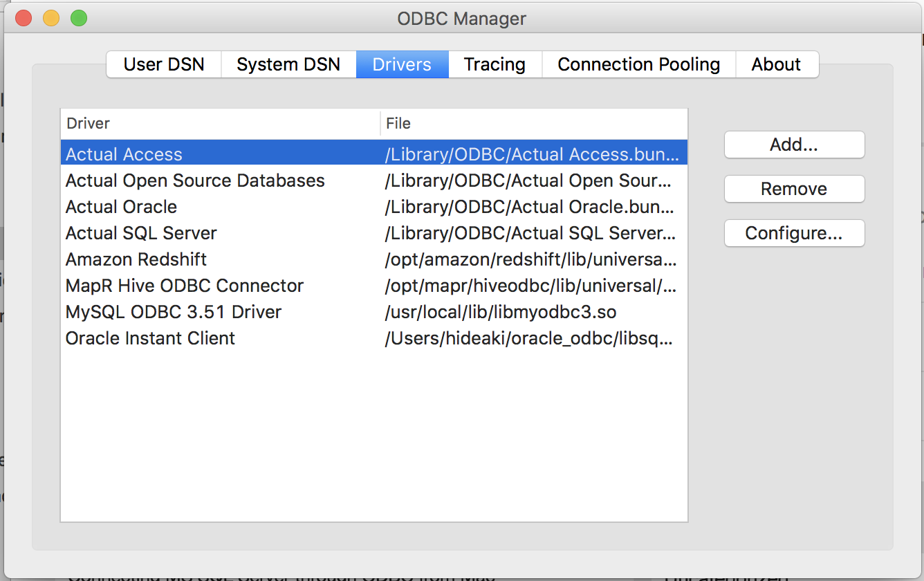Select the MapR Hive ODBC Connector

207,285
